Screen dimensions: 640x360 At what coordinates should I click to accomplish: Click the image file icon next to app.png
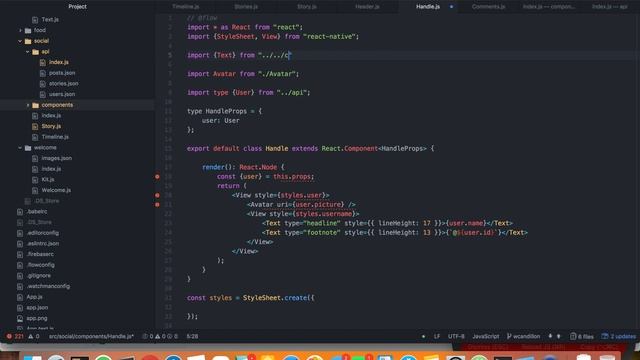pyautogui.click(x=20, y=318)
